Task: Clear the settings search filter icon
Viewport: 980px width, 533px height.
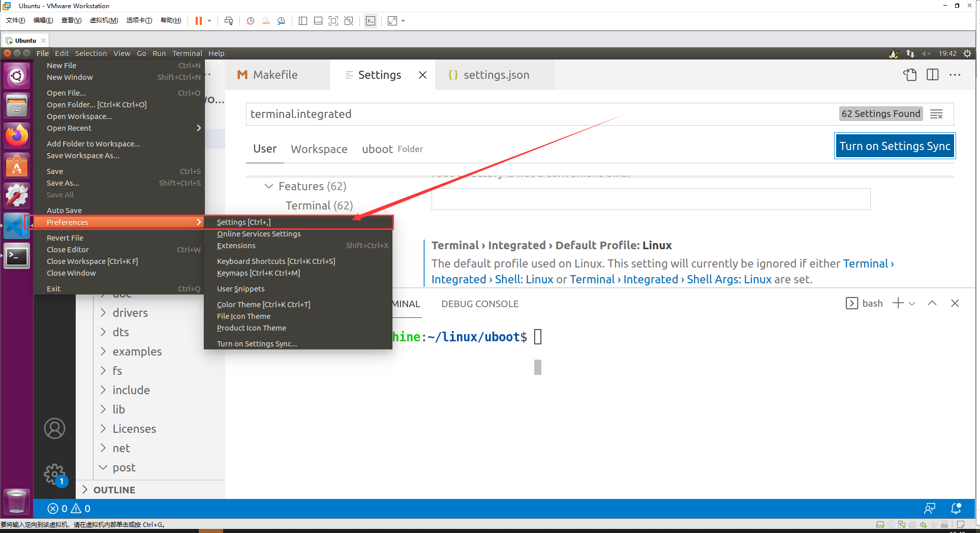Action: coord(937,113)
